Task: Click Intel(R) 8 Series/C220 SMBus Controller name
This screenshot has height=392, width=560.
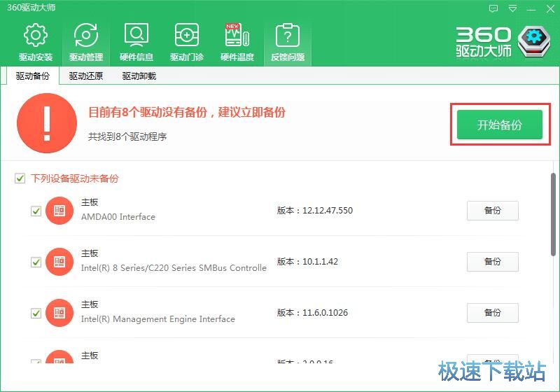Action: [x=174, y=268]
